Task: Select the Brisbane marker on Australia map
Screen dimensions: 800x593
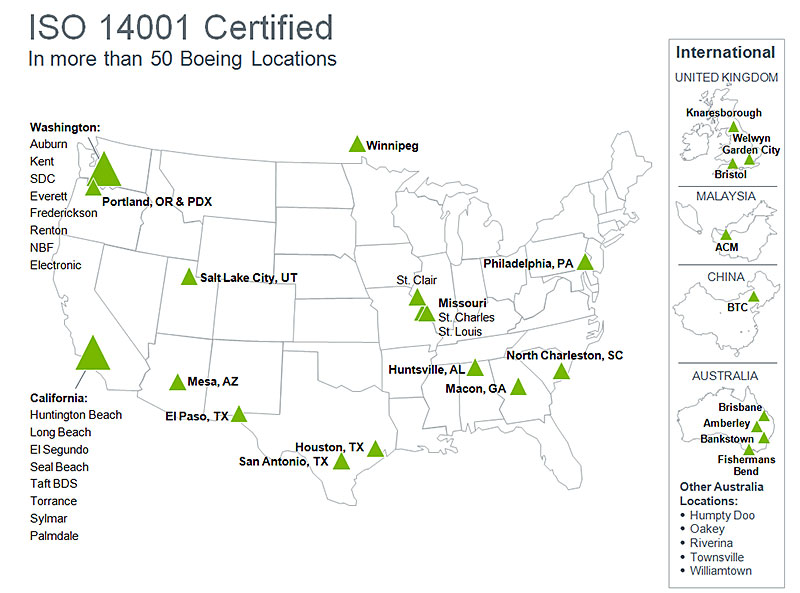Action: click(764, 416)
